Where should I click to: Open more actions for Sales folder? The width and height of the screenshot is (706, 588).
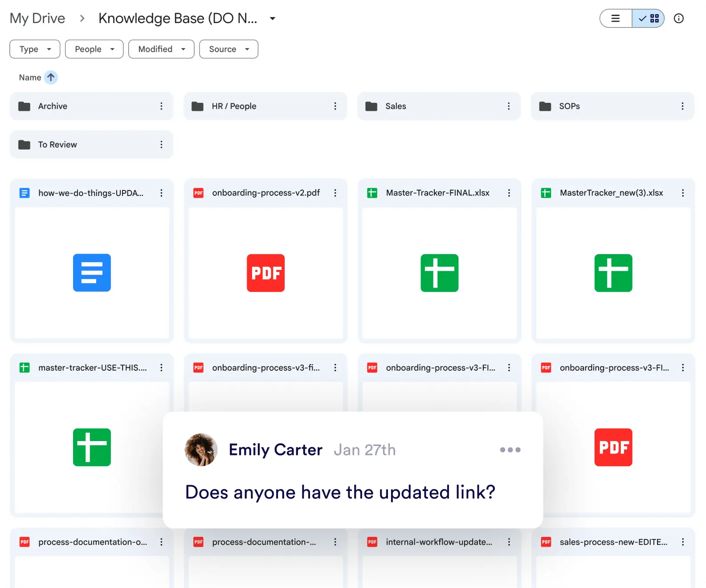509,106
